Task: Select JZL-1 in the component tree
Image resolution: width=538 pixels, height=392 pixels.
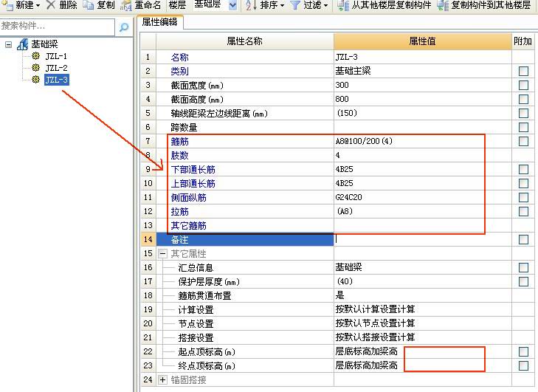Action: tap(56, 56)
